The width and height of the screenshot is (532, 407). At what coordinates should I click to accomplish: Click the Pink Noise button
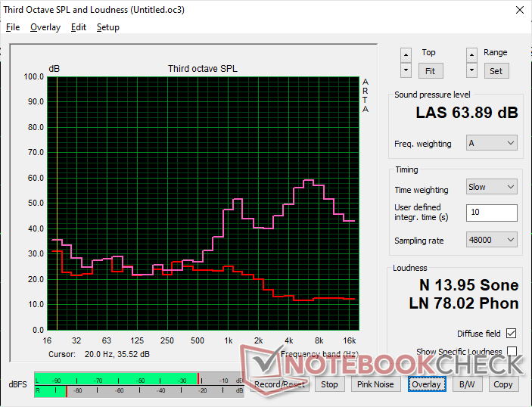[375, 384]
